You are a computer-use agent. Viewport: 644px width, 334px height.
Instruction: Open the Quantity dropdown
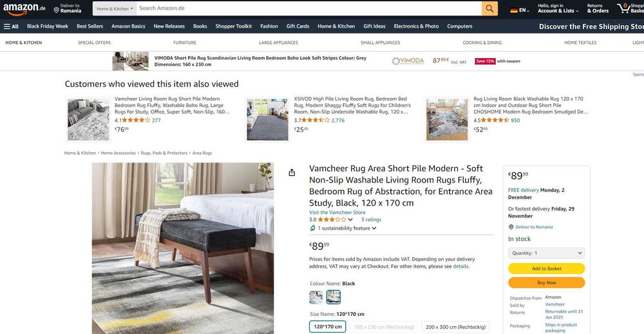click(x=546, y=253)
